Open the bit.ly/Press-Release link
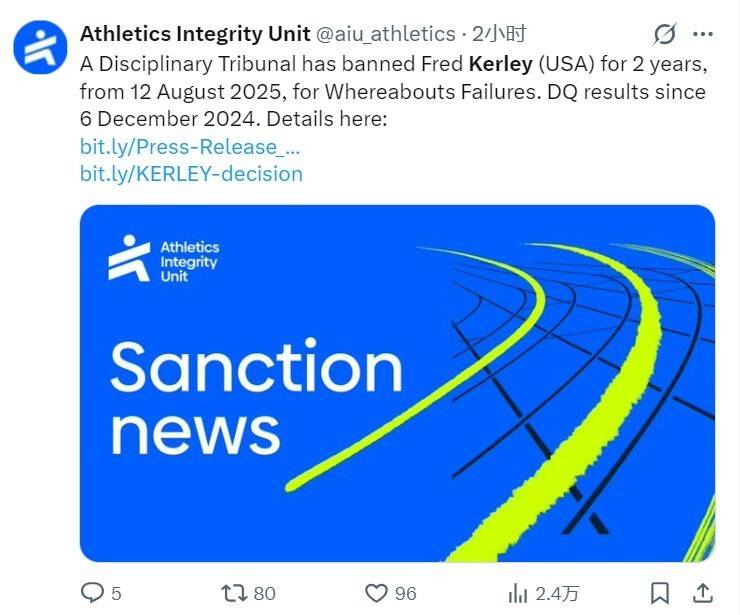Viewport: 740px width, 615px height. (x=190, y=147)
